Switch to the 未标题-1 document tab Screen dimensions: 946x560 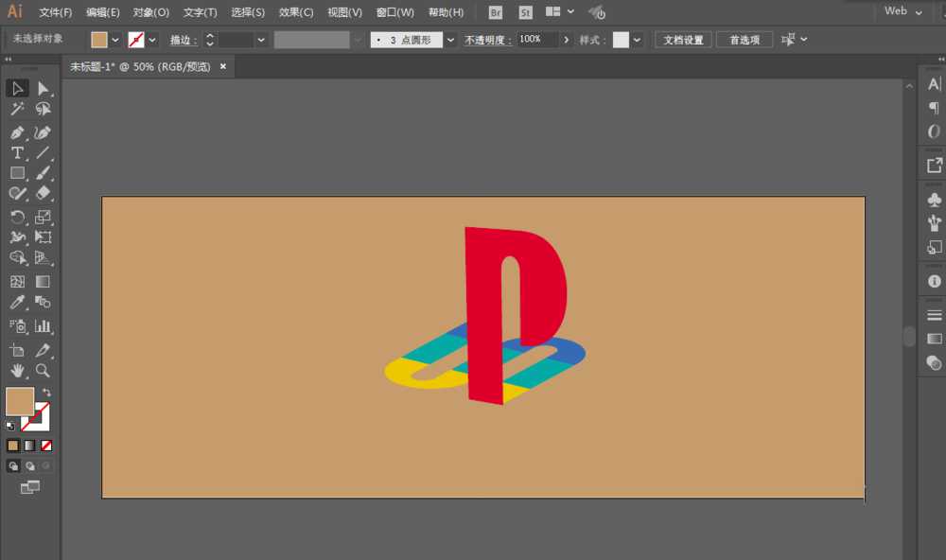142,66
